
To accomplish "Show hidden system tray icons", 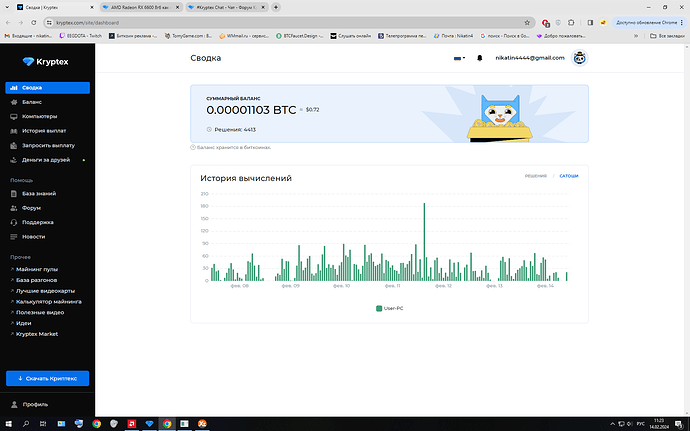I will point(612,424).
